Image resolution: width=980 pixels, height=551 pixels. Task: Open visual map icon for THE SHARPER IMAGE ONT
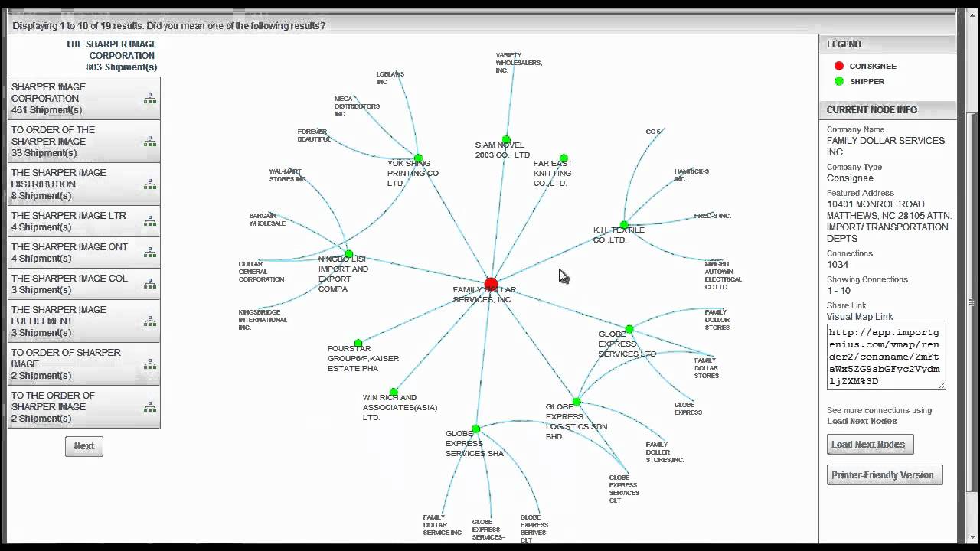tap(150, 253)
